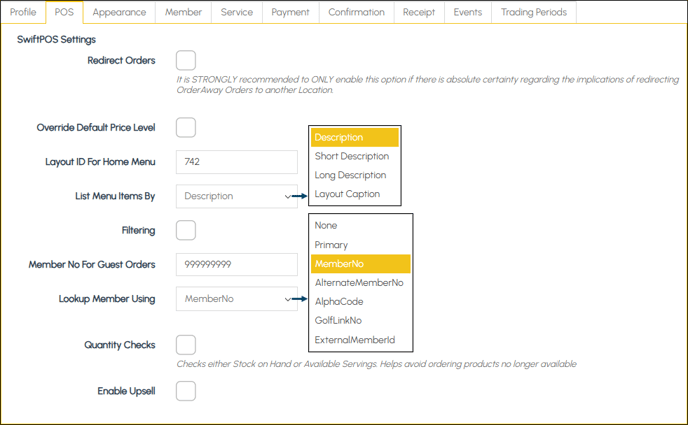Click the Member No For Guest Orders field
Image resolution: width=688 pixels, height=425 pixels.
[236, 264]
